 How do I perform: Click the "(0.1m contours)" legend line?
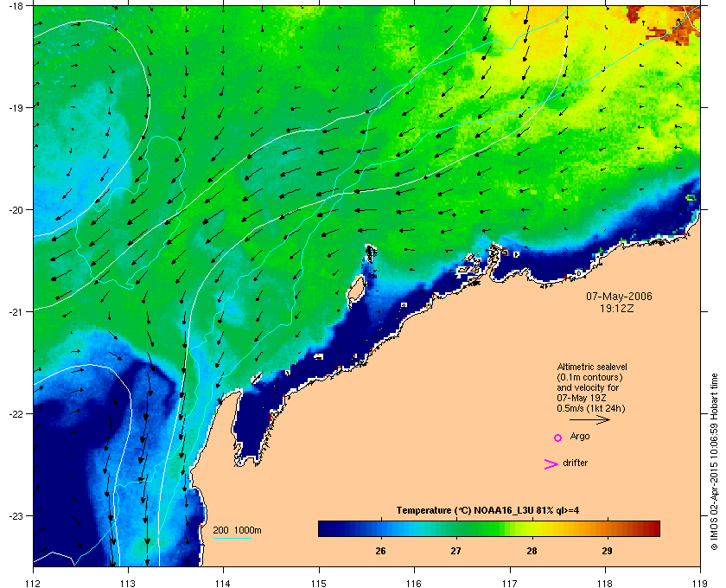point(589,377)
